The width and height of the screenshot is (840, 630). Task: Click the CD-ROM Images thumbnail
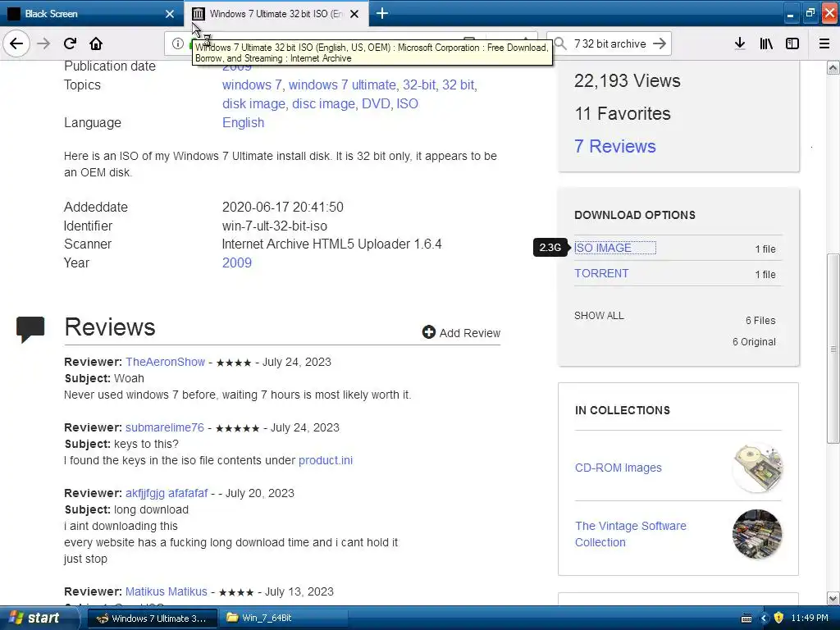tap(757, 468)
